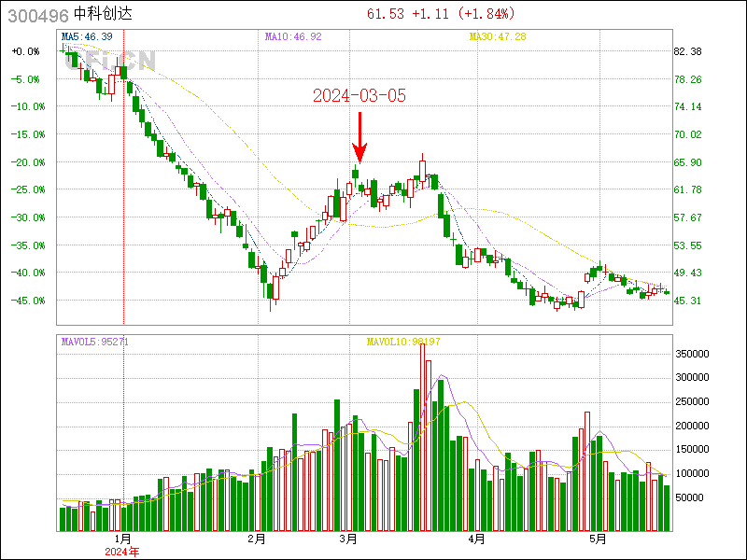The height and width of the screenshot is (560, 747).
Task: Click the red 2024年 year label
Action: pyautogui.click(x=122, y=552)
